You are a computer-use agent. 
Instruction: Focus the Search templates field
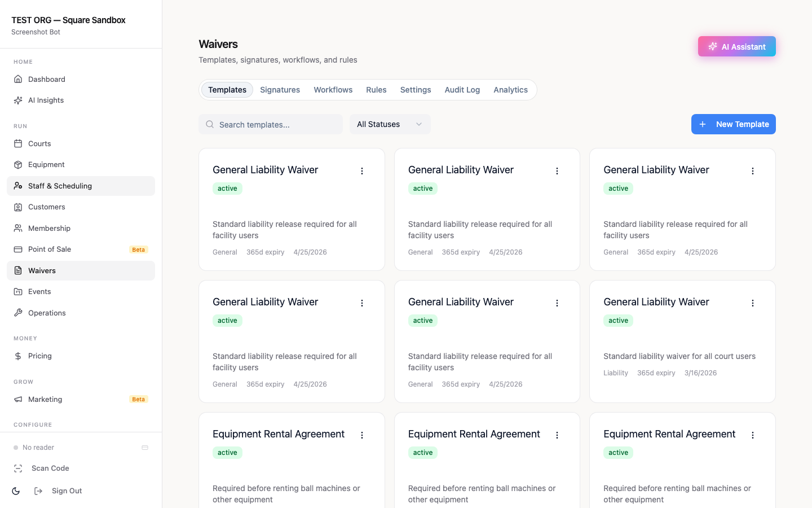click(x=271, y=124)
